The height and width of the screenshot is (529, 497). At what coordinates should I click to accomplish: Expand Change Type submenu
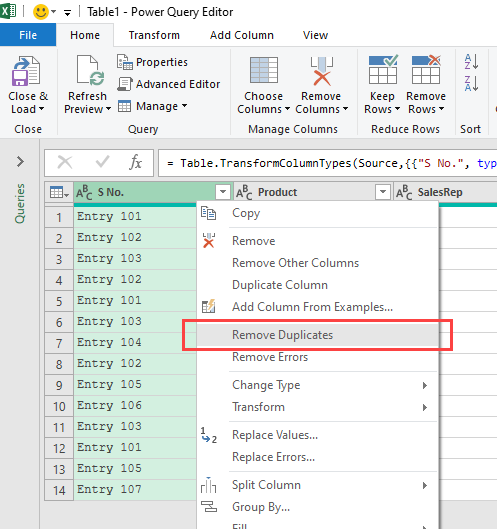pyautogui.click(x=425, y=385)
